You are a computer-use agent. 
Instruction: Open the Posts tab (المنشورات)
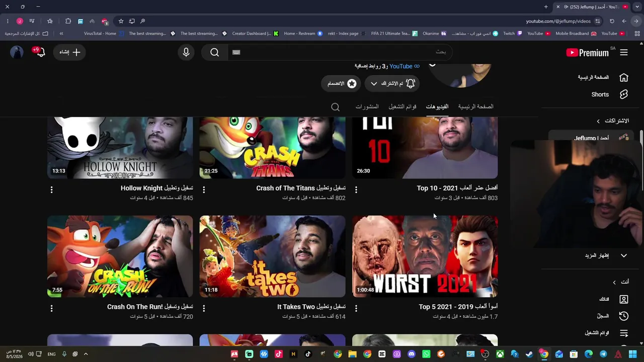point(367,107)
